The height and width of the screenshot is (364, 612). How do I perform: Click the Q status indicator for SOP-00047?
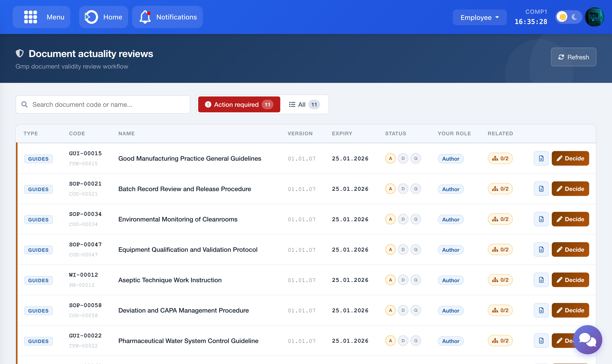click(416, 249)
